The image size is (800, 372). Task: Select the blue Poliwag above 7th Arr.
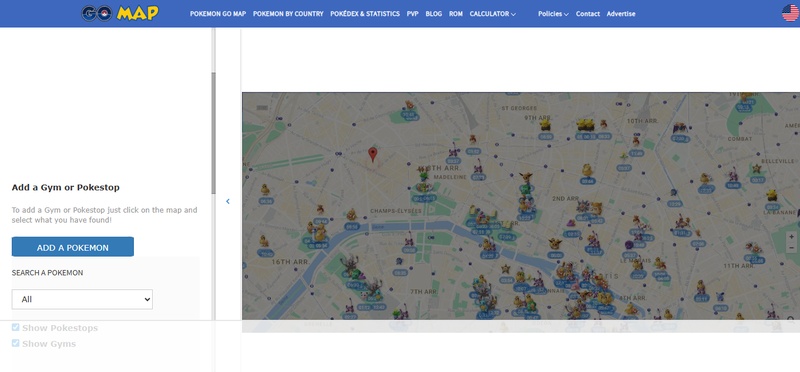tap(399, 261)
